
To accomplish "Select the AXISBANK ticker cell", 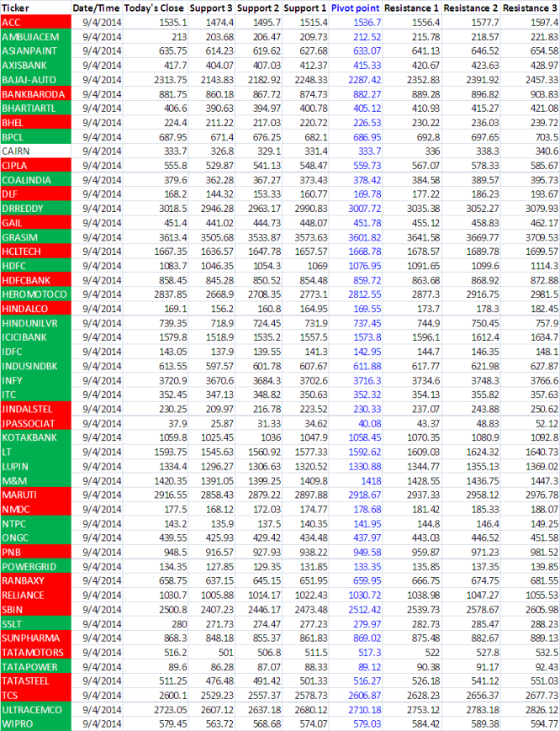I will [x=36, y=66].
